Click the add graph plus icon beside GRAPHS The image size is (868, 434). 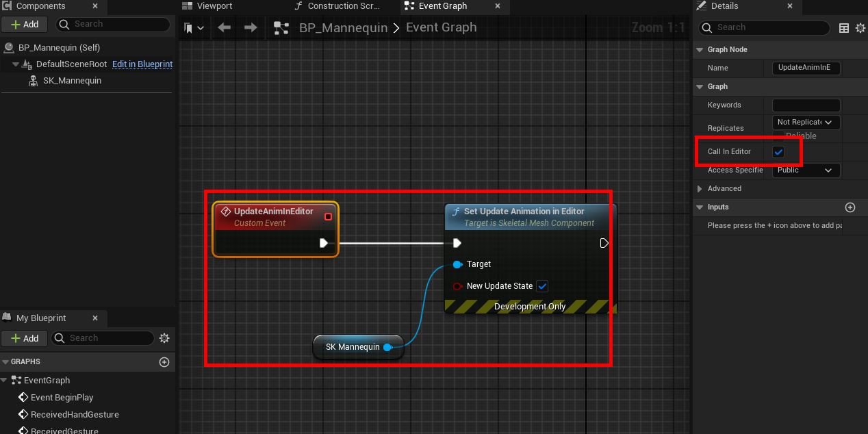[x=164, y=362]
